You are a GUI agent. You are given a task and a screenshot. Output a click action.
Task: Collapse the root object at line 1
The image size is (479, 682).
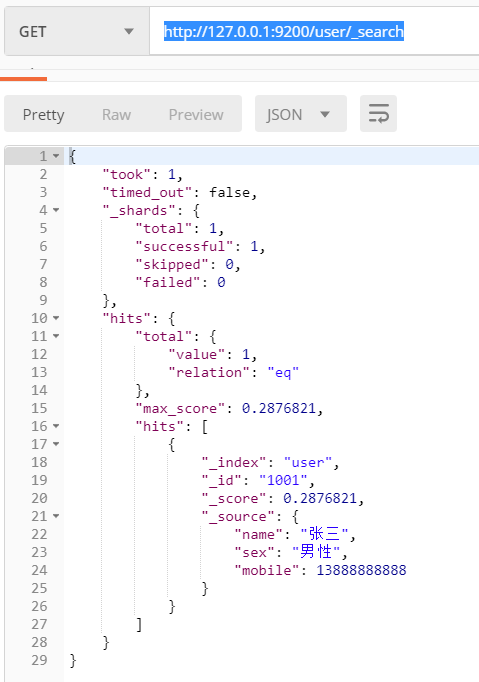[56, 156]
